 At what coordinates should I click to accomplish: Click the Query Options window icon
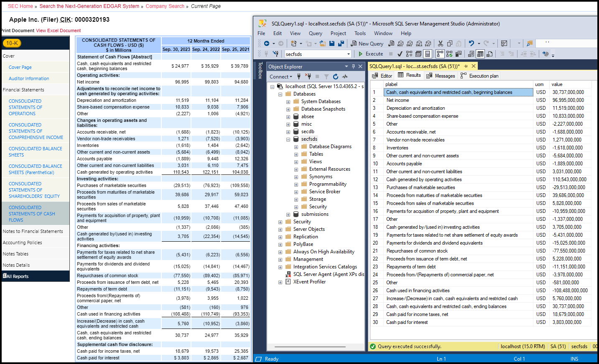(x=418, y=54)
